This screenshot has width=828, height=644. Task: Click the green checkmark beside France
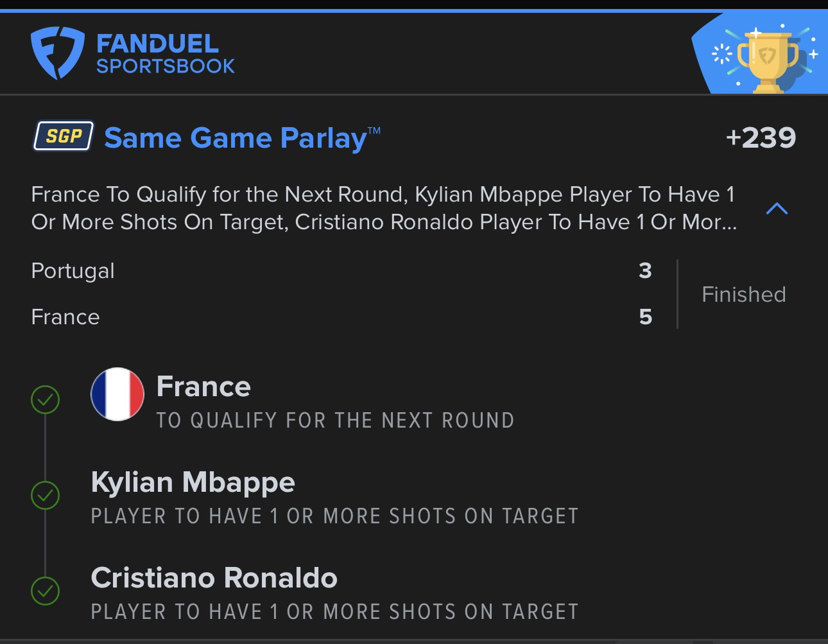point(45,399)
